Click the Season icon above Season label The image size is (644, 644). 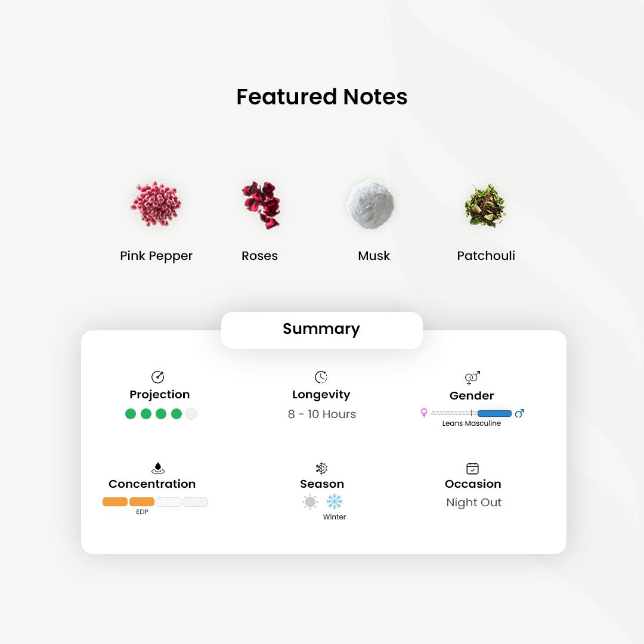tap(321, 468)
